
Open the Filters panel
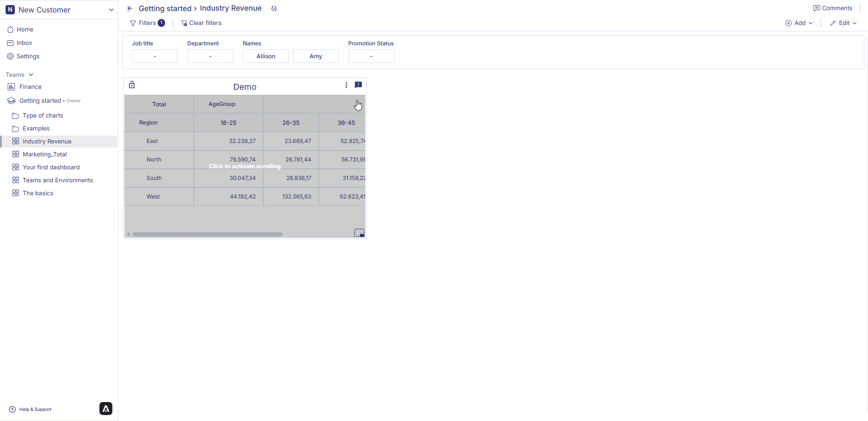pyautogui.click(x=147, y=23)
